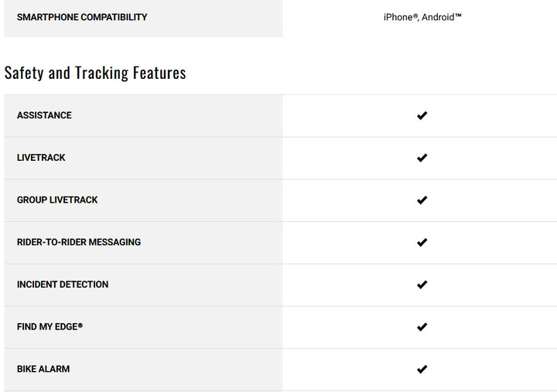Click the Bike Alarm checkmark icon

point(422,369)
